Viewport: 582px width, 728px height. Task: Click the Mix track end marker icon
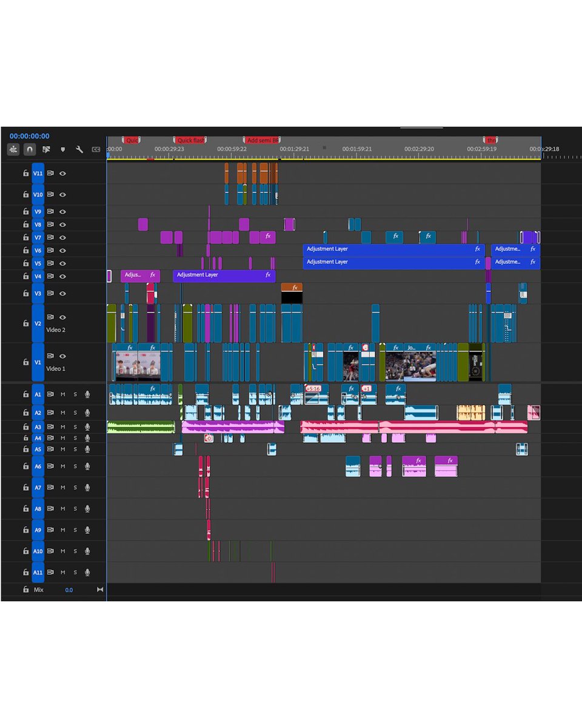tap(100, 590)
